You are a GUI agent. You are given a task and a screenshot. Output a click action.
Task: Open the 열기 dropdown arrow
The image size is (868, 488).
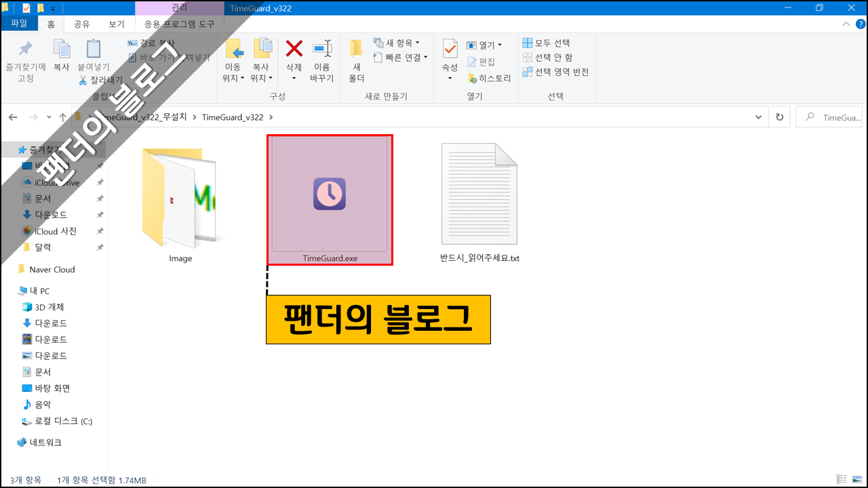[x=500, y=45]
